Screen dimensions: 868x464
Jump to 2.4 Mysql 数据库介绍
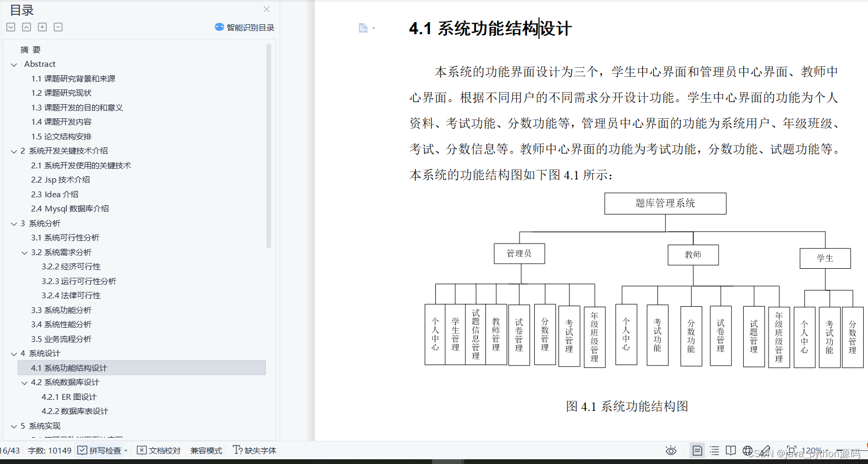70,208
